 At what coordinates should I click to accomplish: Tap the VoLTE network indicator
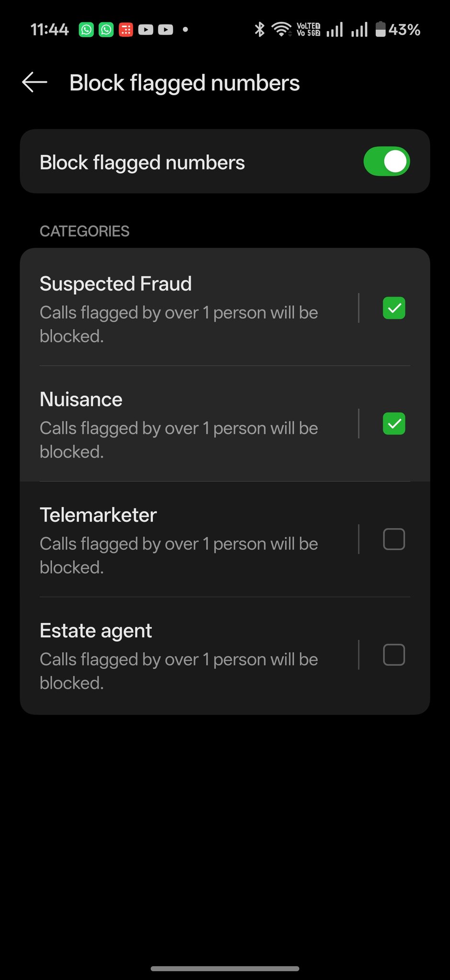click(308, 30)
